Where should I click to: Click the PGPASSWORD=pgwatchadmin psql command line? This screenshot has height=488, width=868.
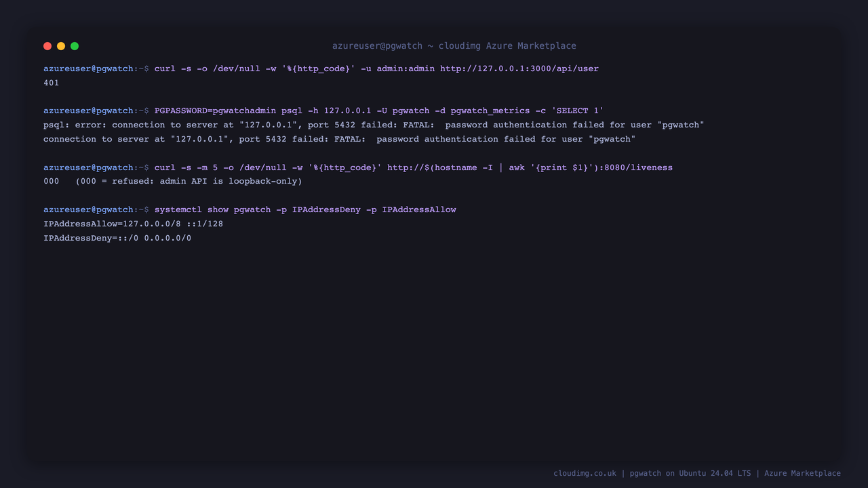(379, 110)
